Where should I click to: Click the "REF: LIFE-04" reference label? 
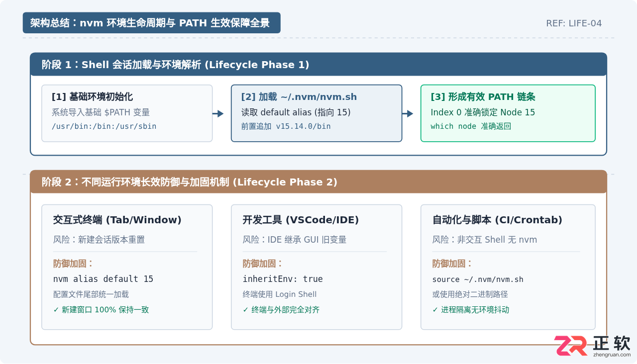(574, 23)
